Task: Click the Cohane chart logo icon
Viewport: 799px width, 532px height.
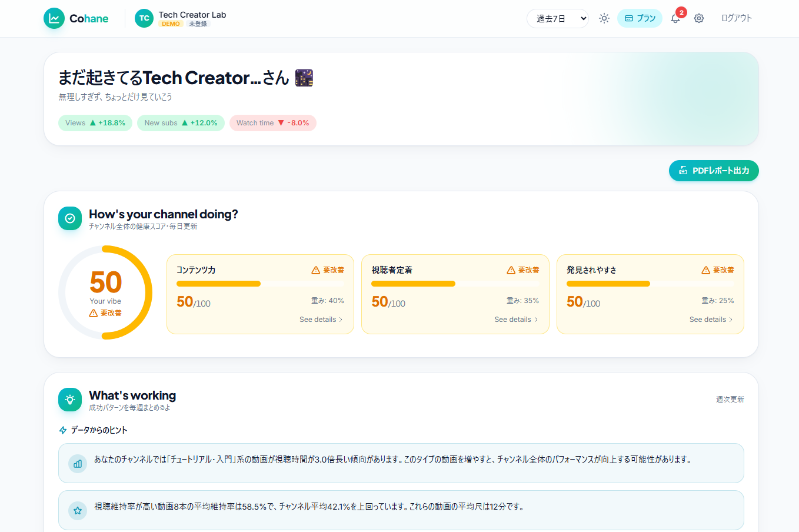Action: click(54, 18)
